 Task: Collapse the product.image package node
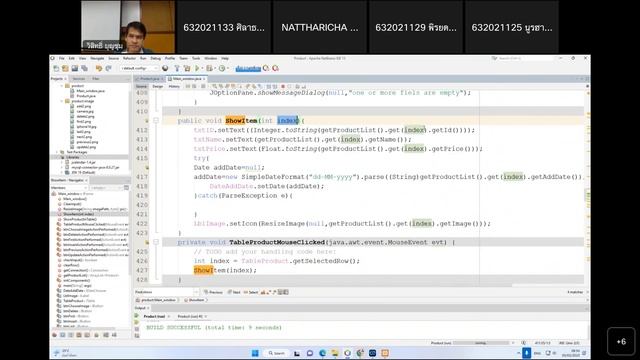tap(62, 101)
